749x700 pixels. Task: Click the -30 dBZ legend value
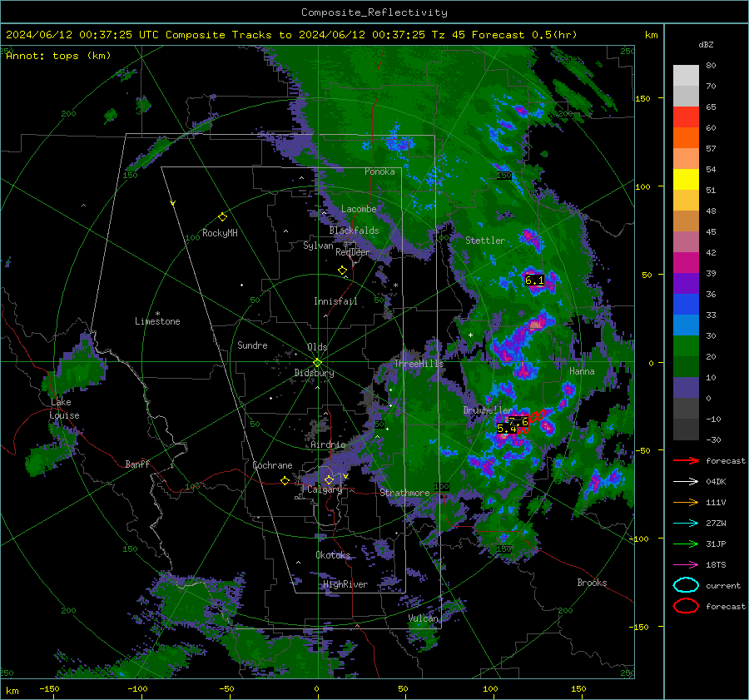coord(714,440)
